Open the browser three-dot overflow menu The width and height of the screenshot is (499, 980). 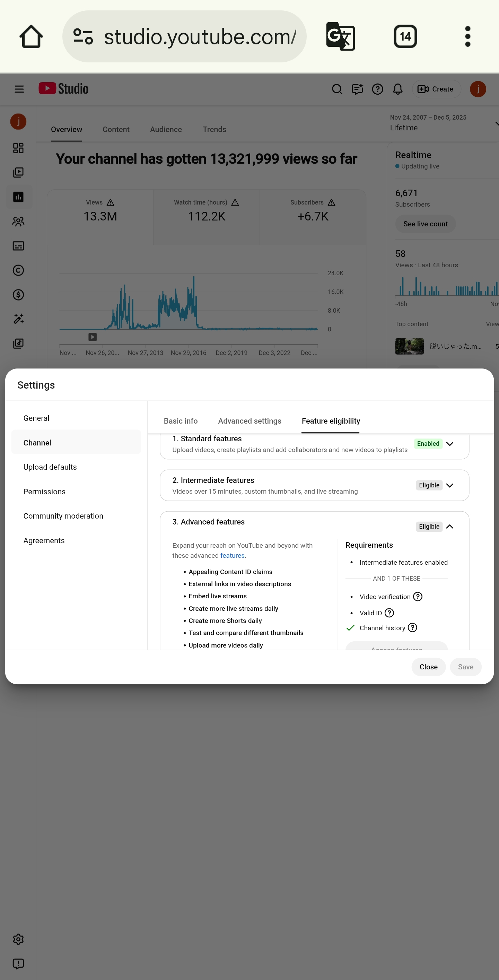pos(467,36)
